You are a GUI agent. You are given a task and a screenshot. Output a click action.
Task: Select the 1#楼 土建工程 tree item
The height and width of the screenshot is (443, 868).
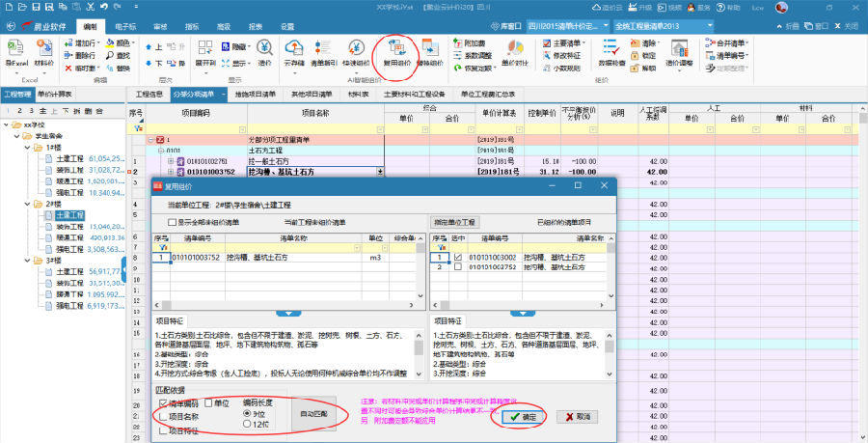[71, 157]
